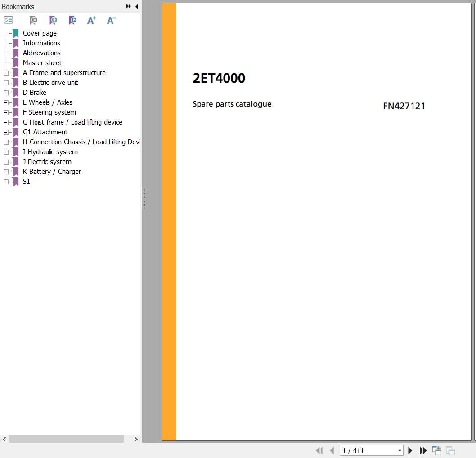Expand the D Brake node
The image size is (476, 458).
pyautogui.click(x=6, y=93)
